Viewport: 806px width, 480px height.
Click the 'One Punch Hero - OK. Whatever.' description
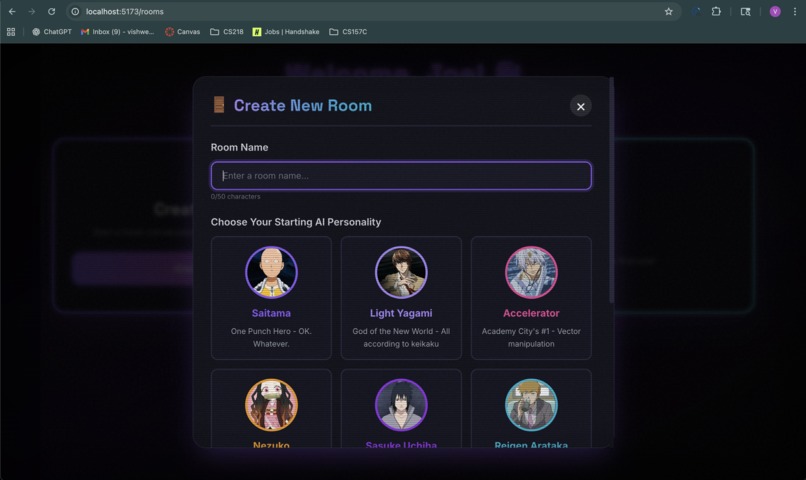point(271,338)
